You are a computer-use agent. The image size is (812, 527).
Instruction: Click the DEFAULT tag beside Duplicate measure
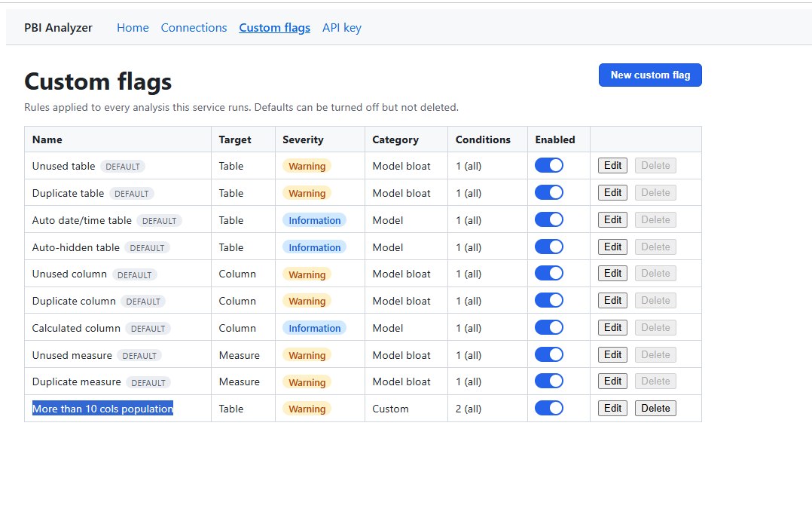pyautogui.click(x=148, y=382)
